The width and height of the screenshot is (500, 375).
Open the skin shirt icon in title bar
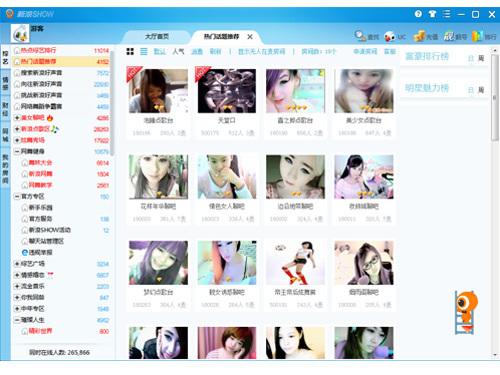432,14
